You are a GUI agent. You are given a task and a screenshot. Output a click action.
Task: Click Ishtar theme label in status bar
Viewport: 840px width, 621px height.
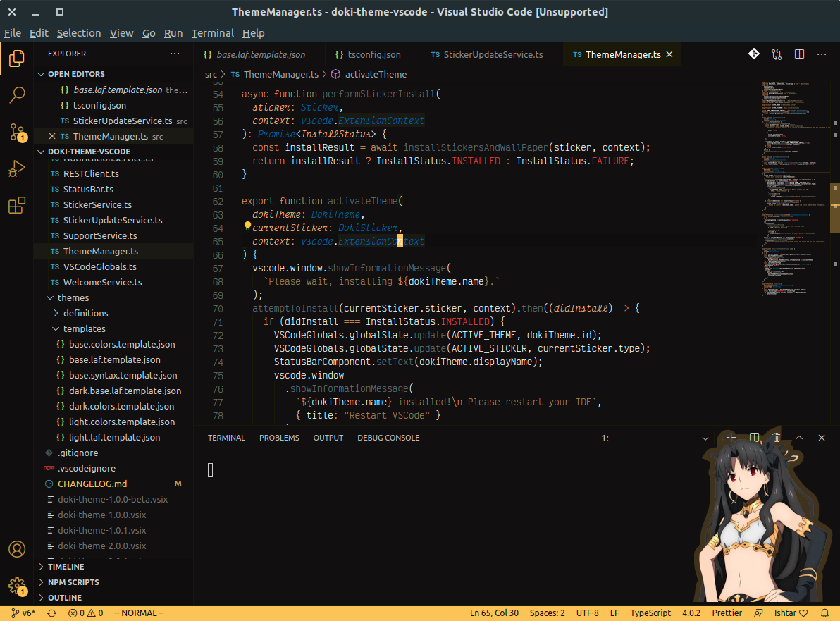tap(791, 613)
